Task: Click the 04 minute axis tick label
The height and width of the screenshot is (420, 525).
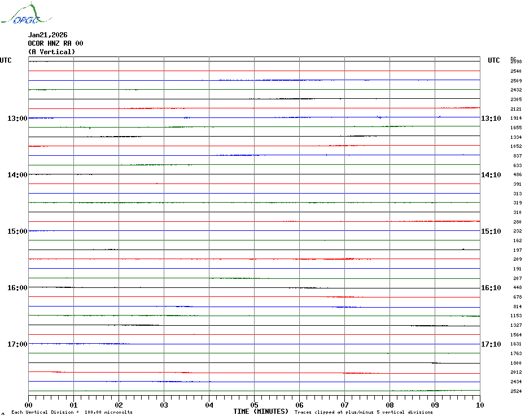Action: pyautogui.click(x=209, y=405)
